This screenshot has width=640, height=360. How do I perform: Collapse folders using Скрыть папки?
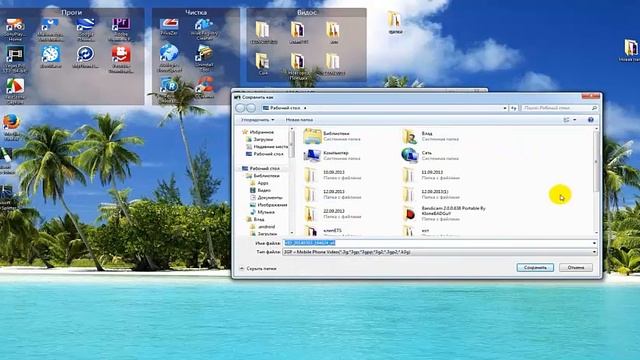(x=258, y=269)
